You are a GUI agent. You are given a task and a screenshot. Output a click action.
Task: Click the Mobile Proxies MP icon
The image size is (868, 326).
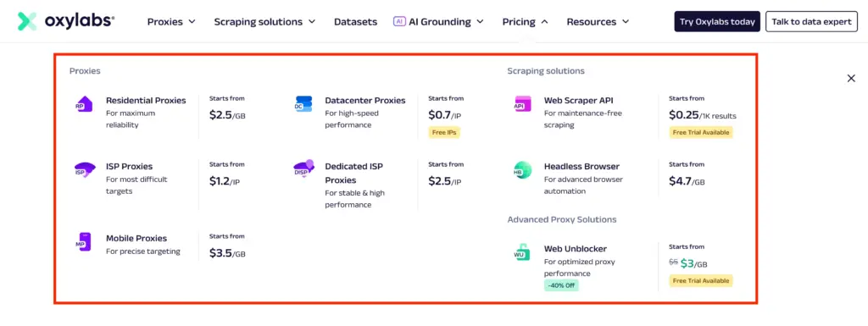84,241
